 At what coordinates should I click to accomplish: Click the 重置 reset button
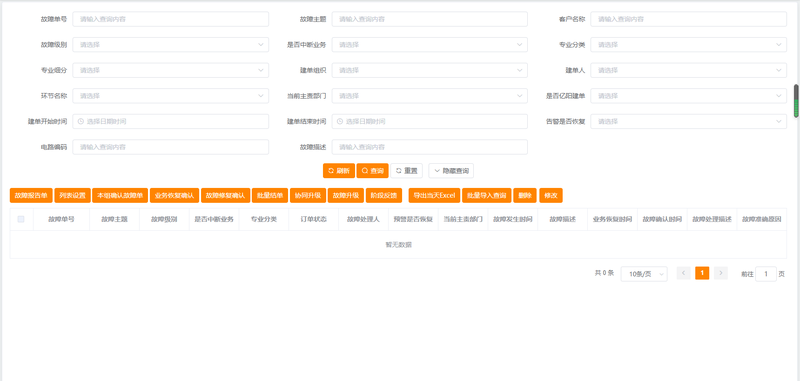pyautogui.click(x=407, y=171)
